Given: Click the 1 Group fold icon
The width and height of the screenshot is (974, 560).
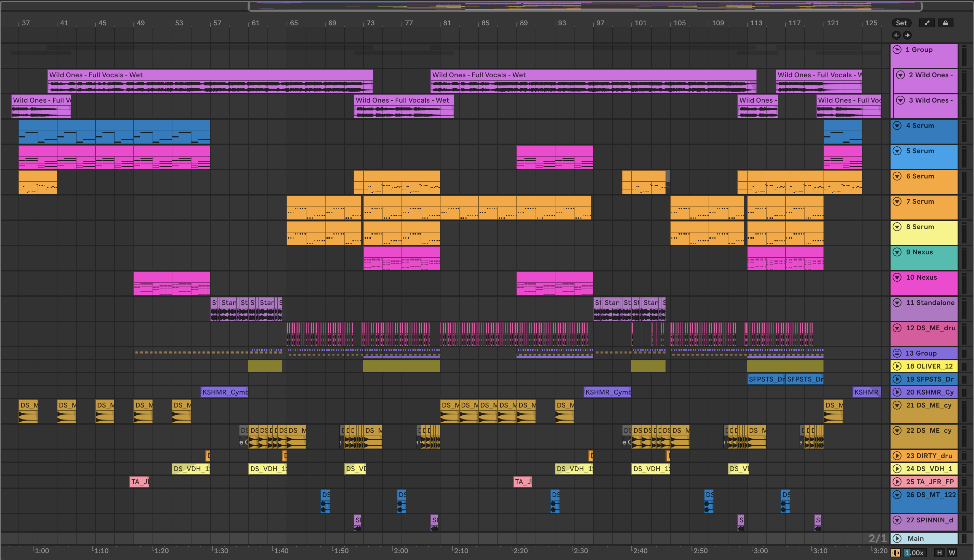Looking at the screenshot, I should pos(897,50).
